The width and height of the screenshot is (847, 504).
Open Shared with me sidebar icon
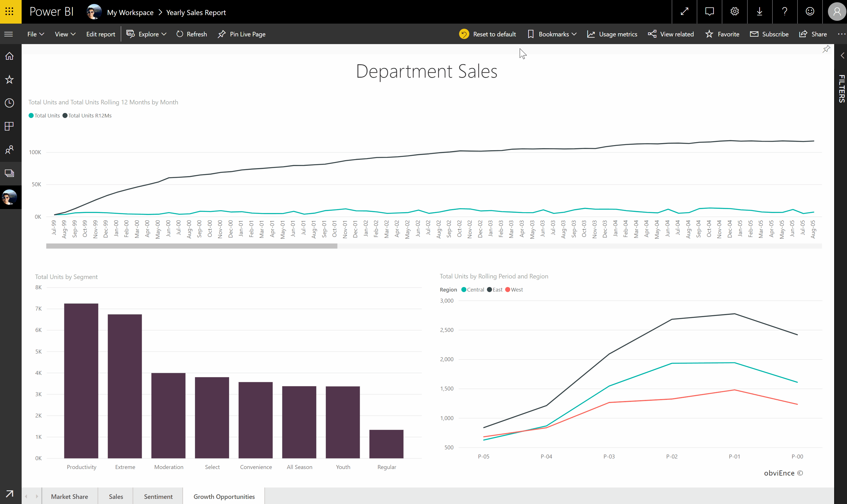coord(9,149)
